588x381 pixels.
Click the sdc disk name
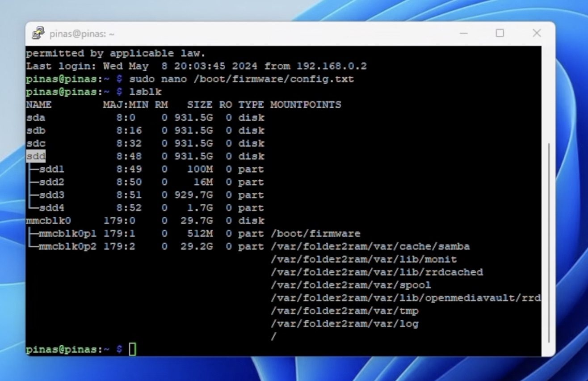pyautogui.click(x=36, y=144)
